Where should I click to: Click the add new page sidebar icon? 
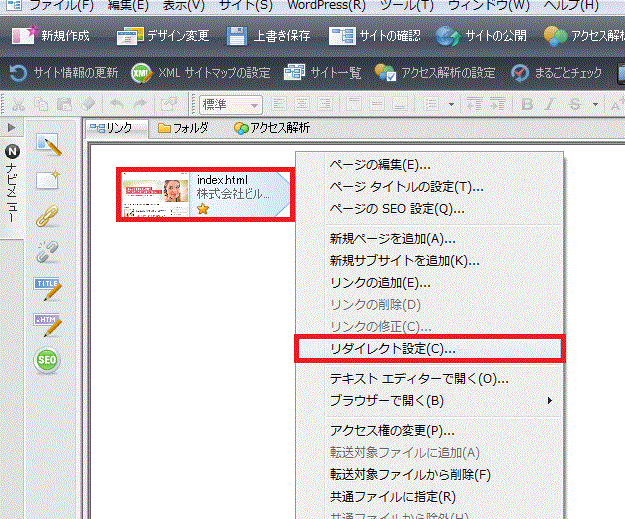[x=48, y=181]
